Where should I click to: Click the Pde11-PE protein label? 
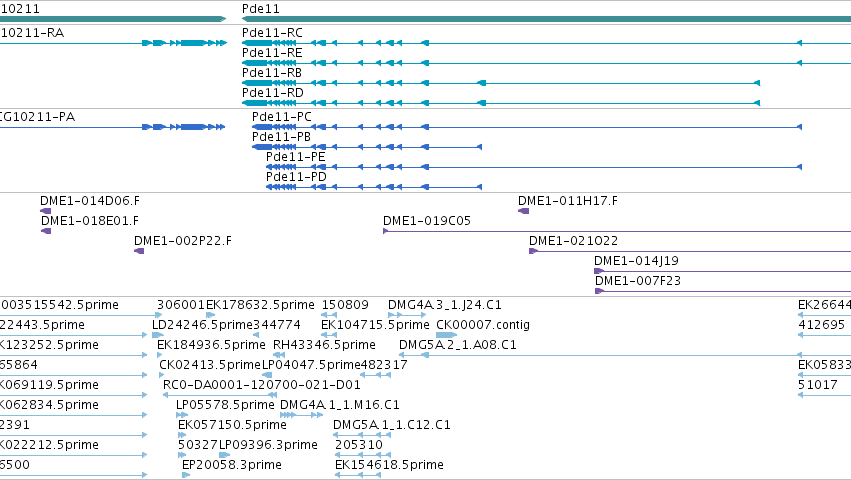pos(295,157)
